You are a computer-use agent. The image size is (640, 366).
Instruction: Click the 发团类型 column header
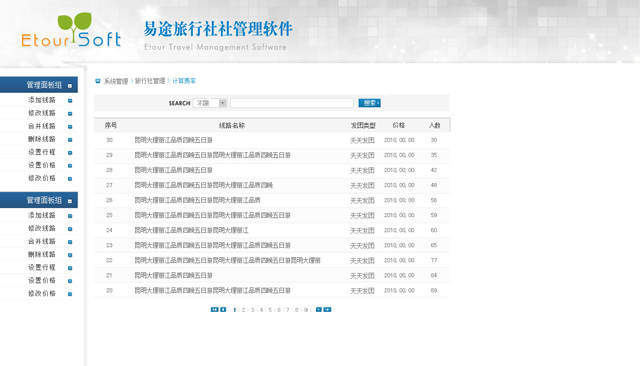pyautogui.click(x=363, y=125)
